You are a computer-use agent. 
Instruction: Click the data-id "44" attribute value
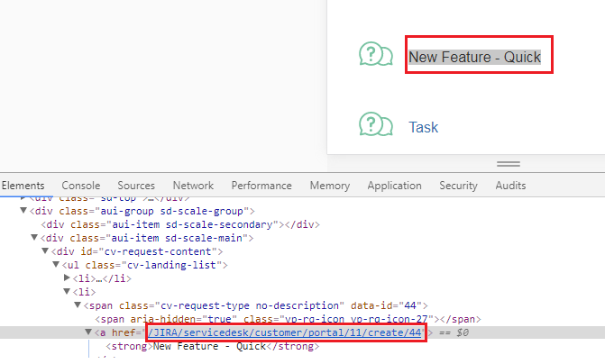click(x=409, y=305)
